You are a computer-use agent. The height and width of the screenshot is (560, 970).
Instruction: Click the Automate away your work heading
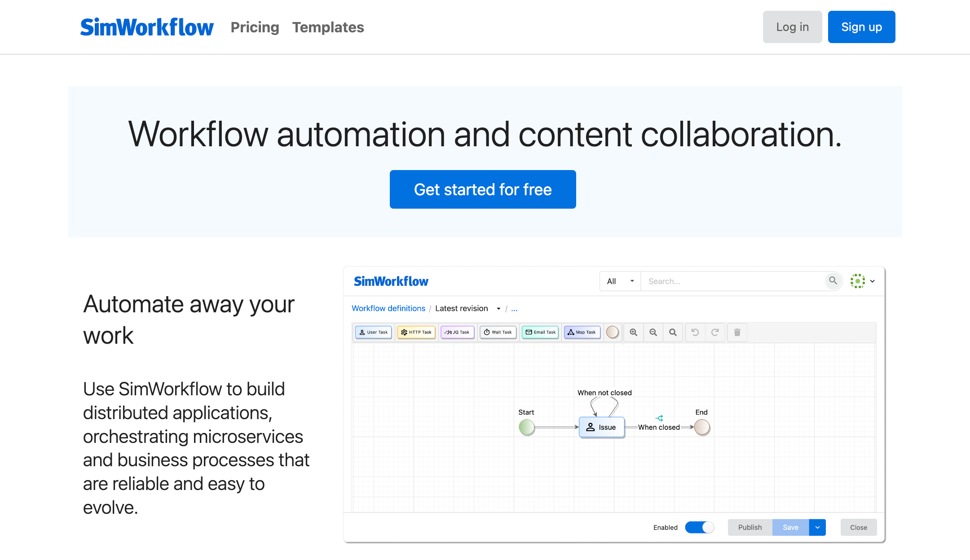(x=189, y=319)
